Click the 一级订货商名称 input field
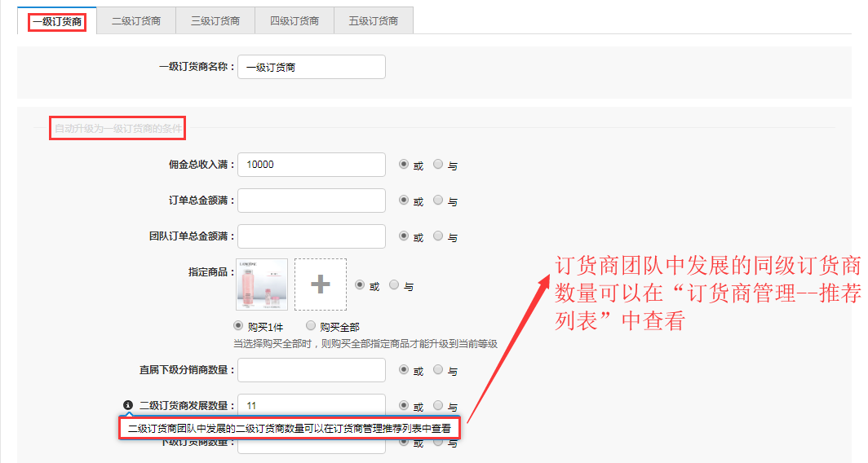This screenshot has height=463, width=868. 312,68
